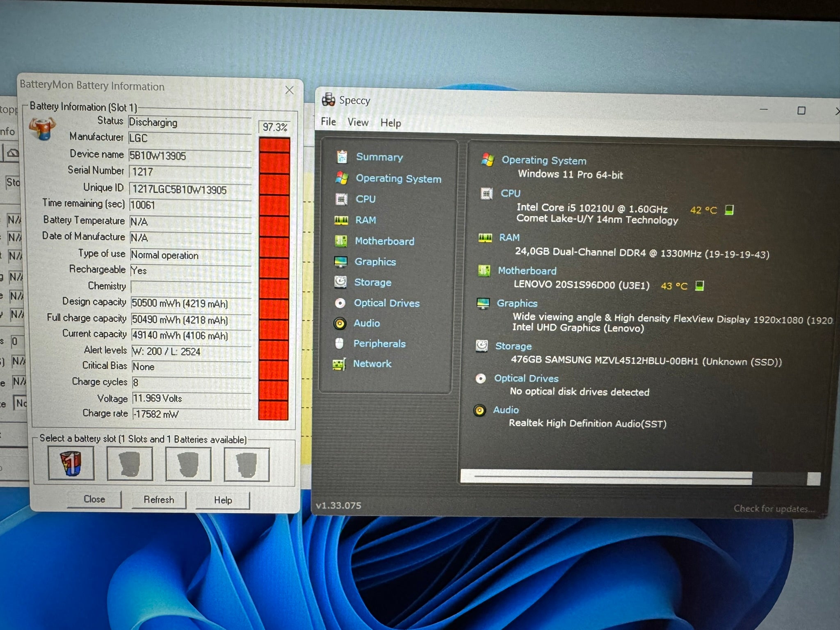Click the Check for updates link
Screen dimensions: 840x630
774,509
